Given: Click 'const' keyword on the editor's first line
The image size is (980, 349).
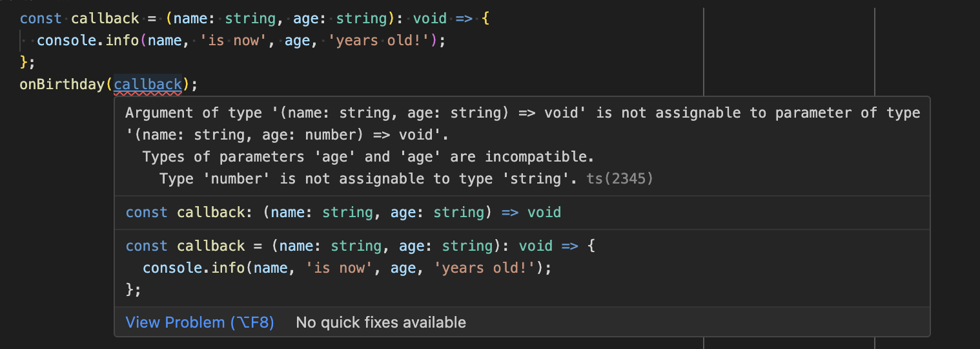Looking at the screenshot, I should 41,18.
